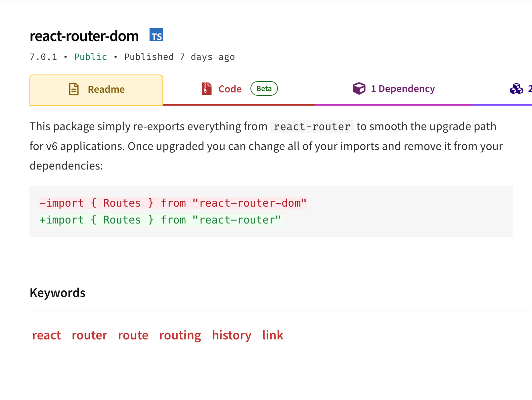Click the Beta badge
532x400 pixels.
[x=264, y=88]
